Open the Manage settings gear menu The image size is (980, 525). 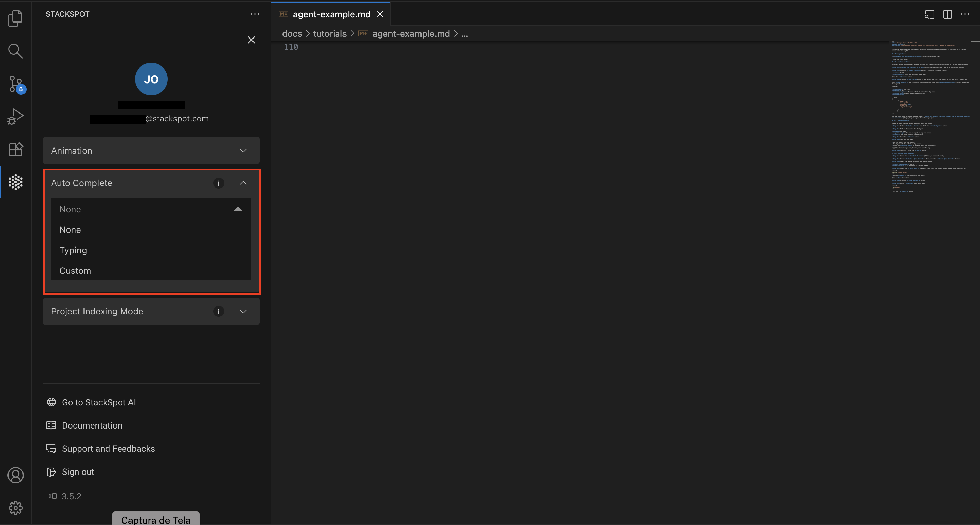click(15, 508)
